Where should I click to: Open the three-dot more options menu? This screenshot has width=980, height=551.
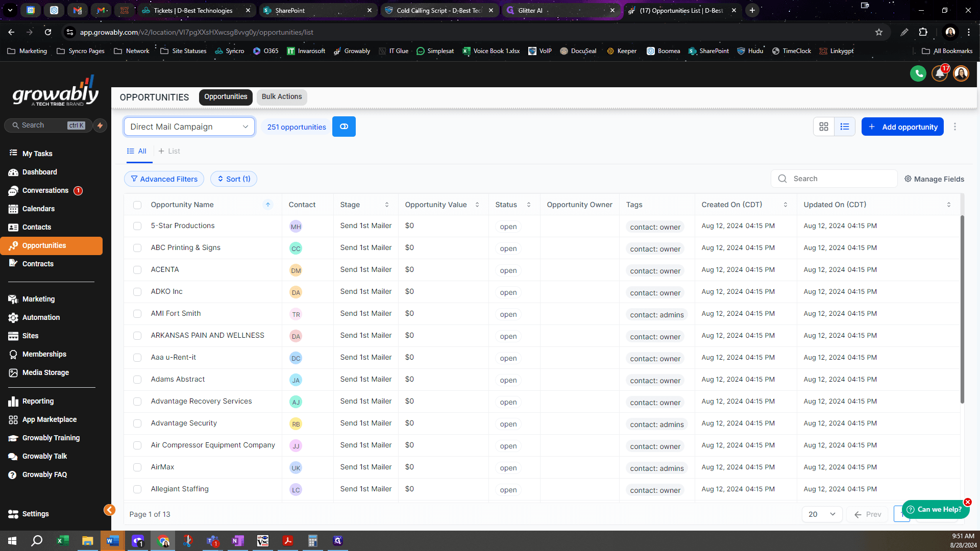(x=955, y=127)
